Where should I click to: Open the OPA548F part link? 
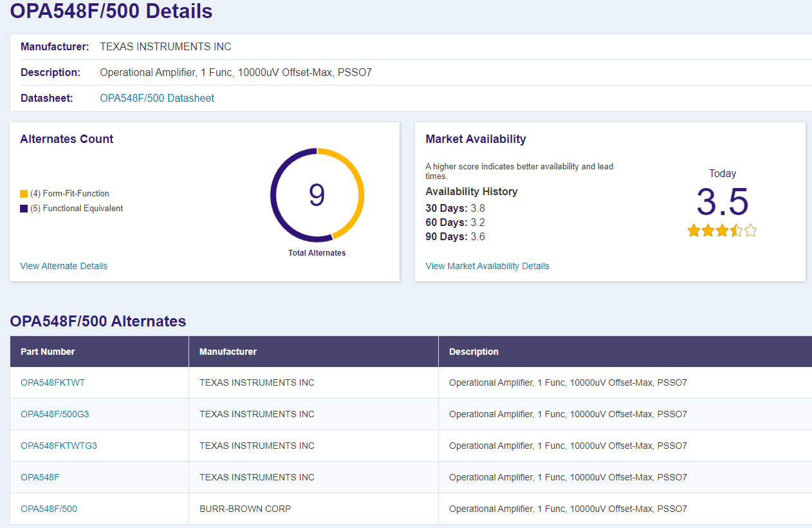[x=40, y=477]
